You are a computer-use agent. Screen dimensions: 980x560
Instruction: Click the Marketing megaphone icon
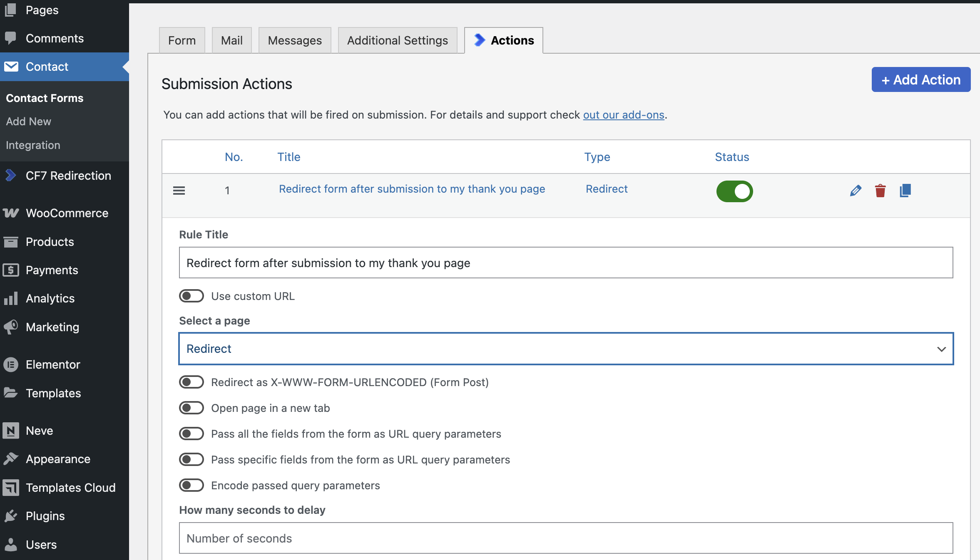pos(11,327)
